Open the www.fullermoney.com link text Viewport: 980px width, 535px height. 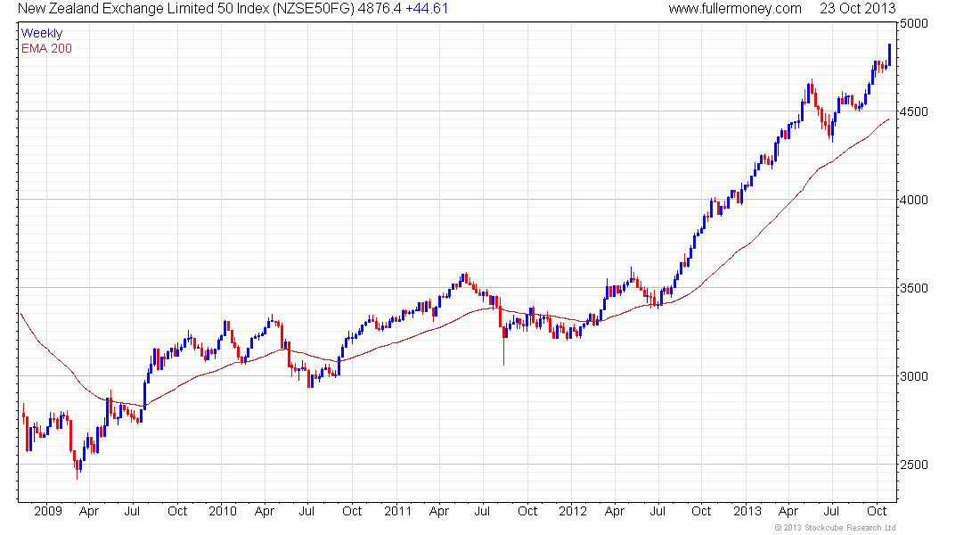coord(734,8)
